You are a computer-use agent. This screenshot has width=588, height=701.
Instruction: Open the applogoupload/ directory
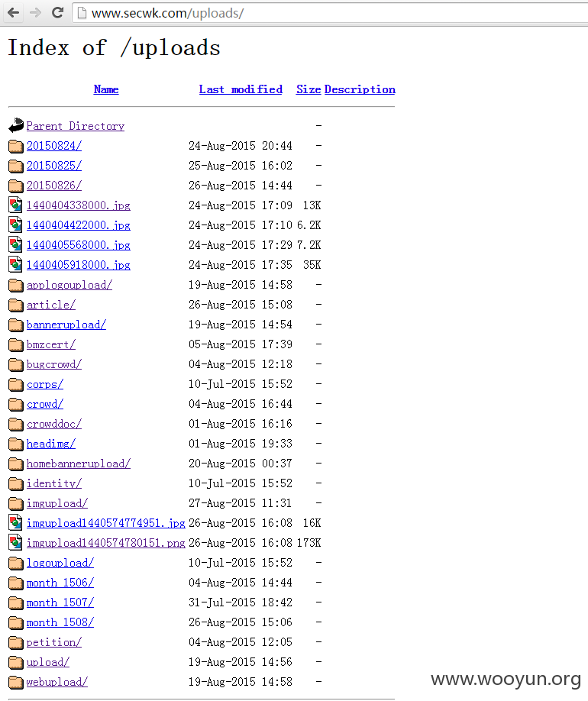[x=69, y=285]
